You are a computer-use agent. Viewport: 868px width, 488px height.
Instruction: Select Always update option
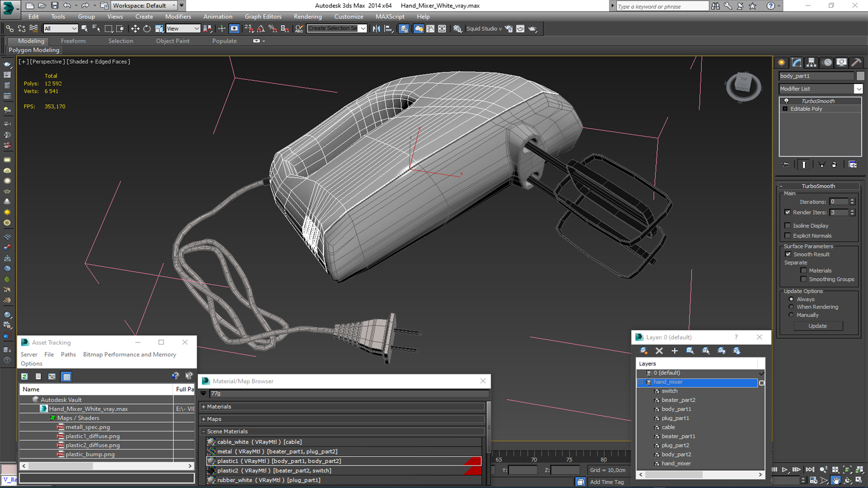click(791, 299)
